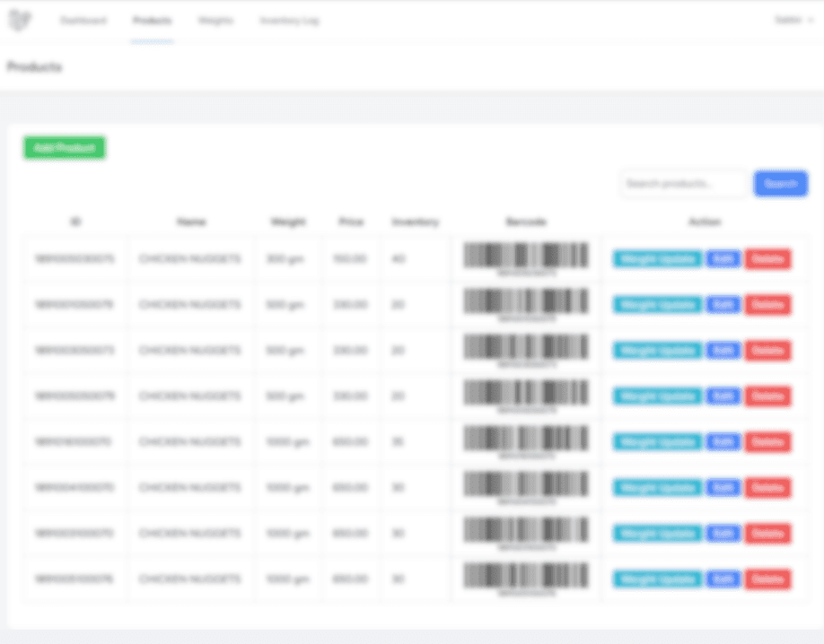The width and height of the screenshot is (824, 644).
Task: Open the Inventory Log nav tab
Action: [289, 21]
